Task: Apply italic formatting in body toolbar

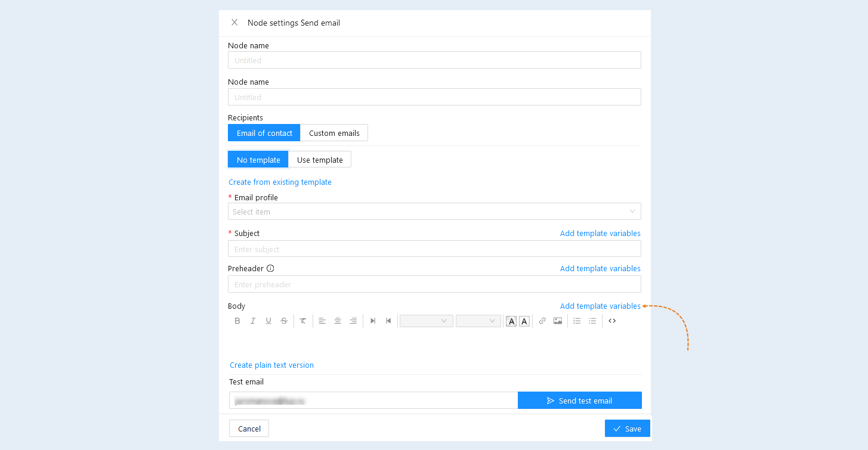Action: pyautogui.click(x=253, y=321)
